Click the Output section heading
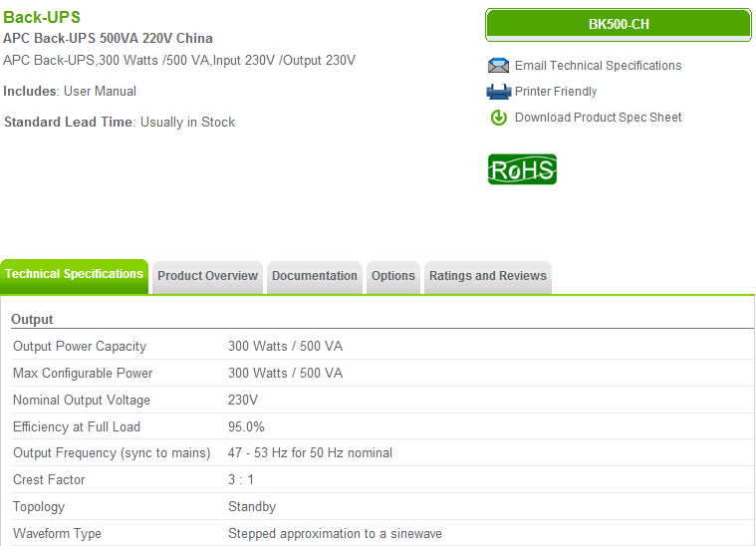756x546 pixels. pyautogui.click(x=32, y=319)
